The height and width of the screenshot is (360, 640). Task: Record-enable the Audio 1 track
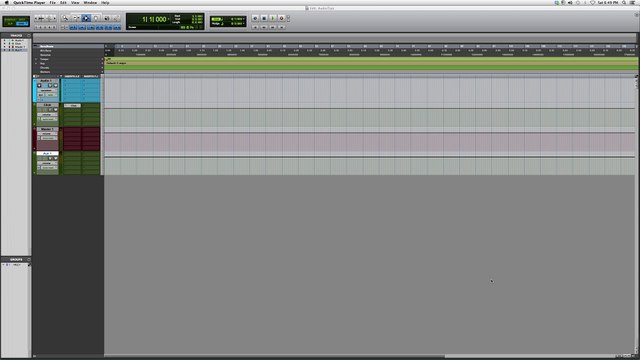tap(39, 85)
